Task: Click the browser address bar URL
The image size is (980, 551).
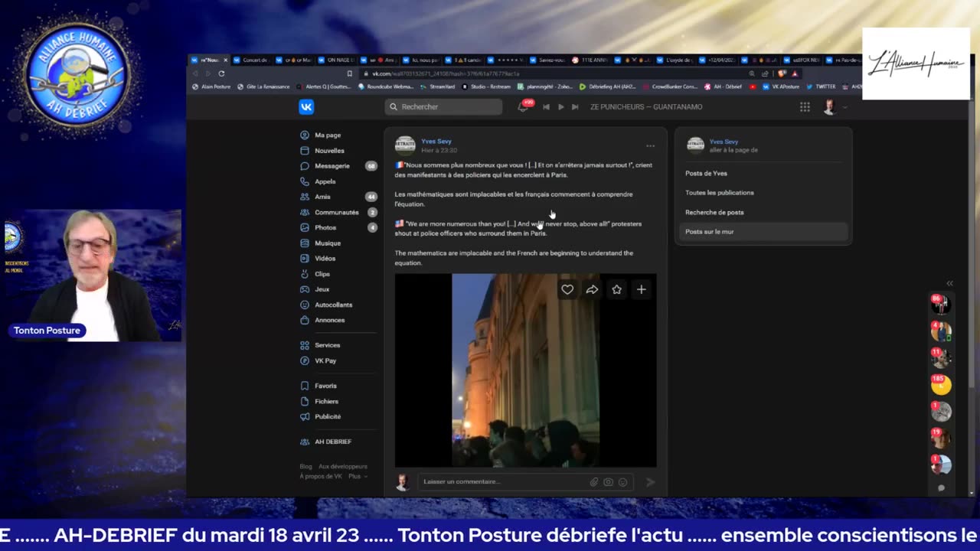Action: click(444, 73)
